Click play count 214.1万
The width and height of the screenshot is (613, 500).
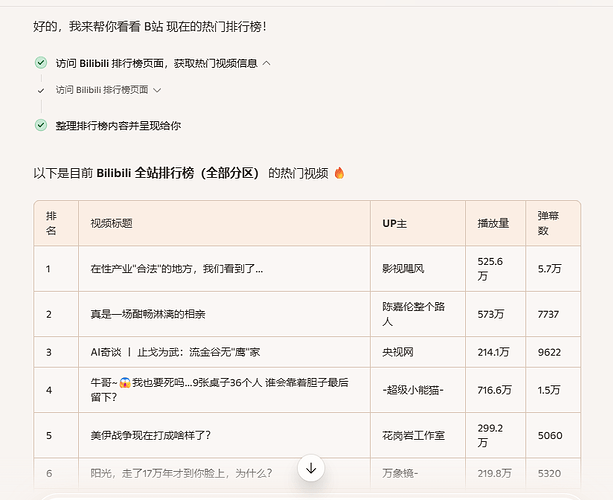point(493,352)
